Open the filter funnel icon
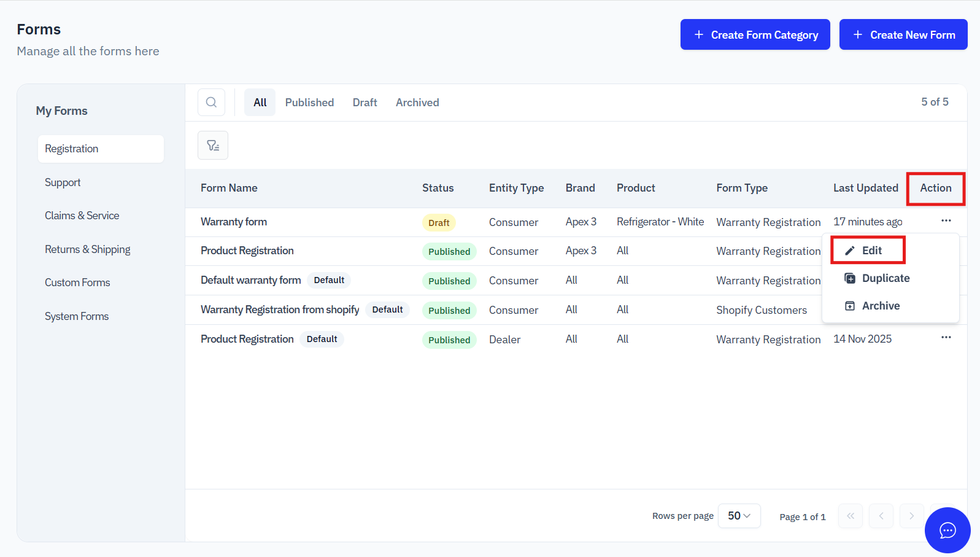The height and width of the screenshot is (557, 980). (213, 146)
